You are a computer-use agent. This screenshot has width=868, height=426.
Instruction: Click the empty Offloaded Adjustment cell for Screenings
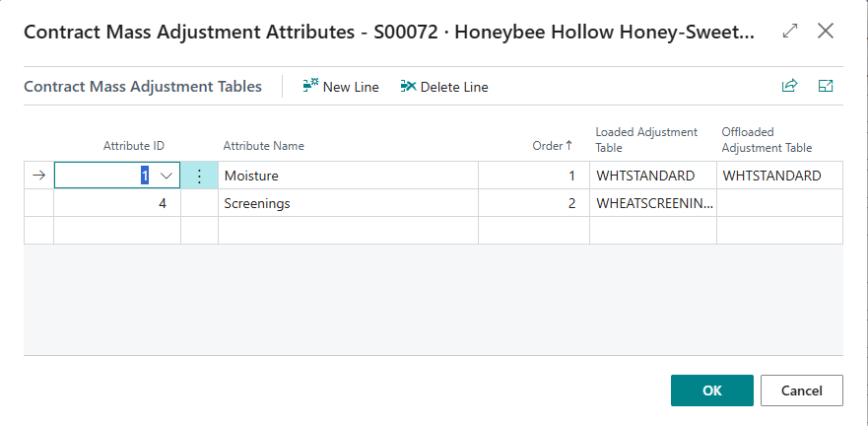point(778,203)
